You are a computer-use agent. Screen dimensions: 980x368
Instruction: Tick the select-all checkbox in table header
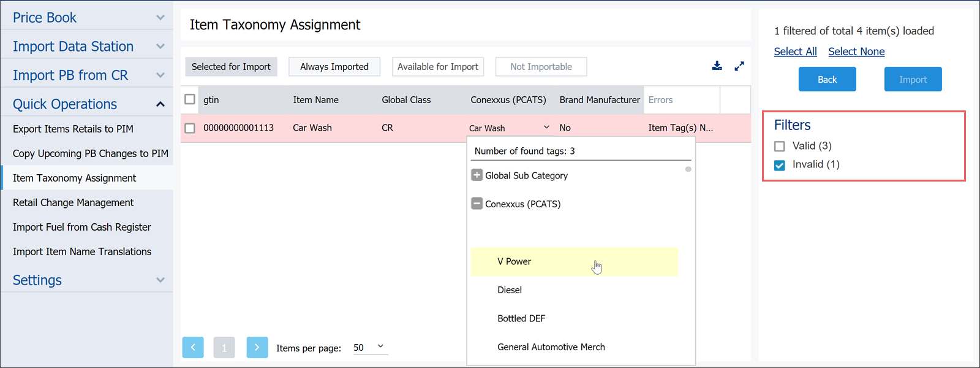[190, 99]
